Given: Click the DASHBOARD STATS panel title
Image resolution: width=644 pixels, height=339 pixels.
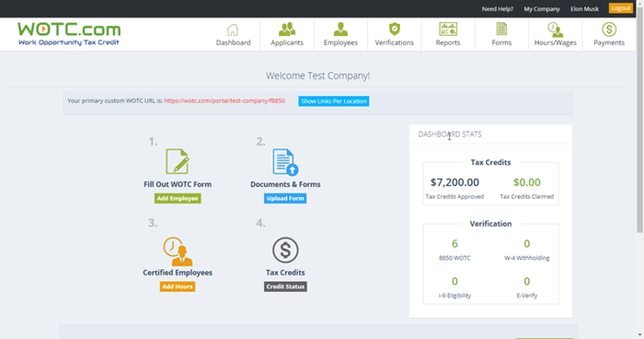Looking at the screenshot, I should [450, 134].
